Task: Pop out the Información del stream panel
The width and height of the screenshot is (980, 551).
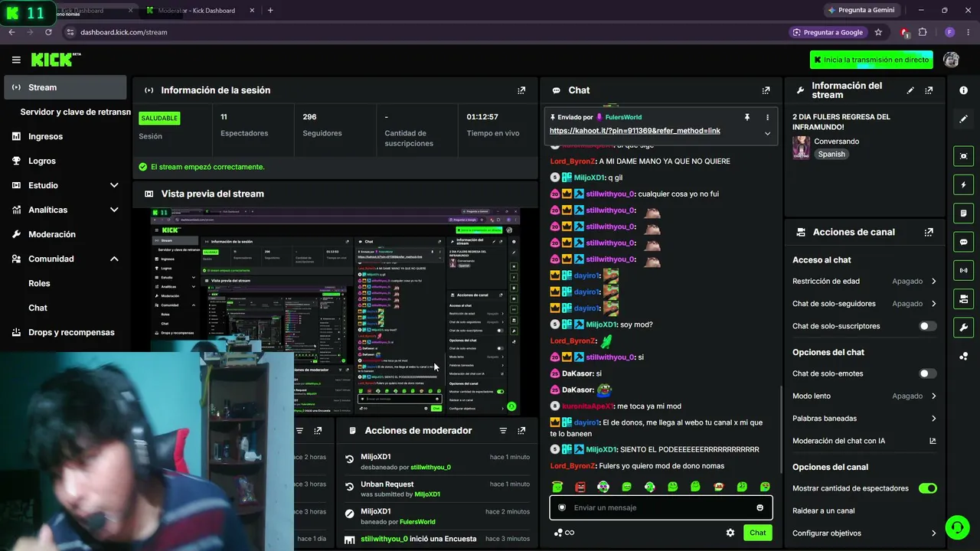Action: [929, 90]
